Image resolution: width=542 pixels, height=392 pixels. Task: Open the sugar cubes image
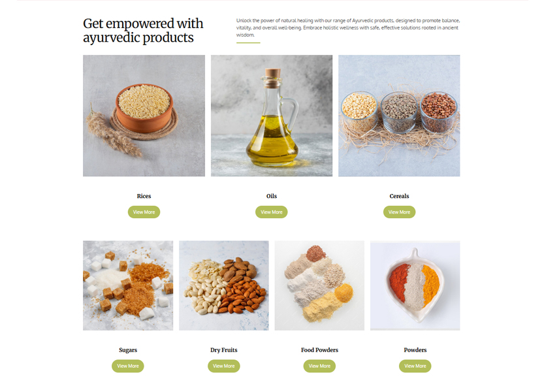128,286
